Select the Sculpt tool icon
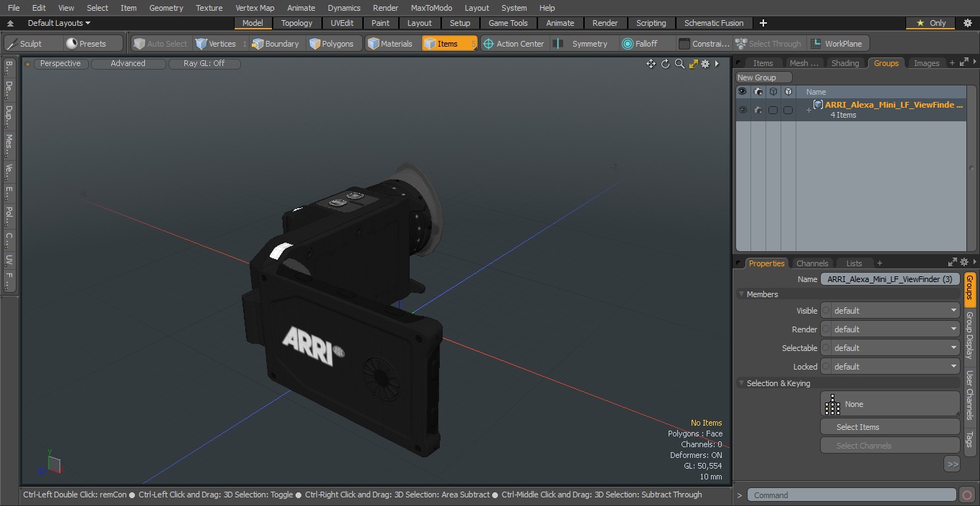Viewport: 980px width, 506px height. 11,44
